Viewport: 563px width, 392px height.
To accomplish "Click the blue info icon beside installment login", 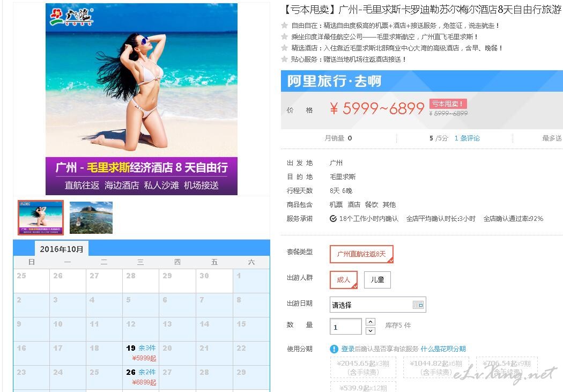I will (x=334, y=349).
